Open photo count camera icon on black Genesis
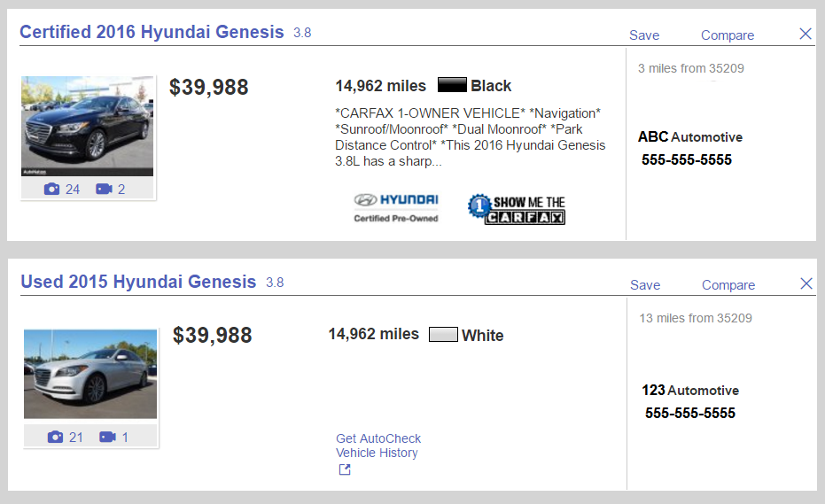The image size is (825, 504). point(51,189)
